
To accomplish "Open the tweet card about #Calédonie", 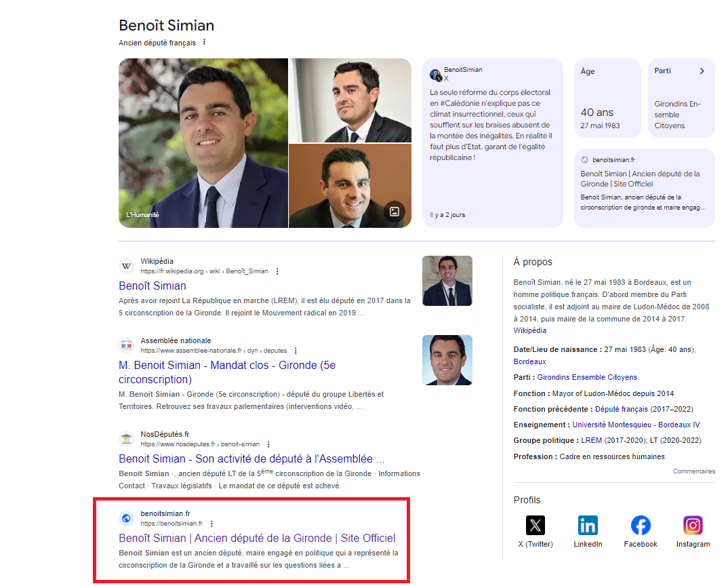I will pos(493,143).
